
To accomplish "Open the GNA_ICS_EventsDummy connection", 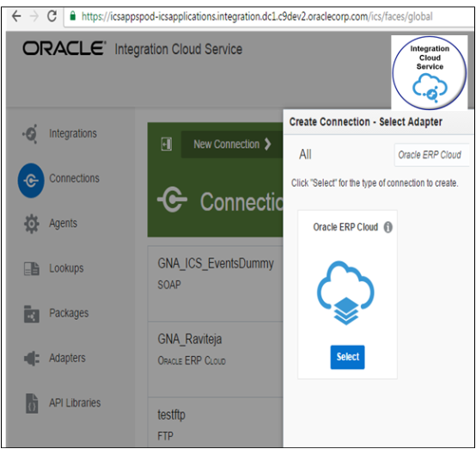I will (x=216, y=263).
